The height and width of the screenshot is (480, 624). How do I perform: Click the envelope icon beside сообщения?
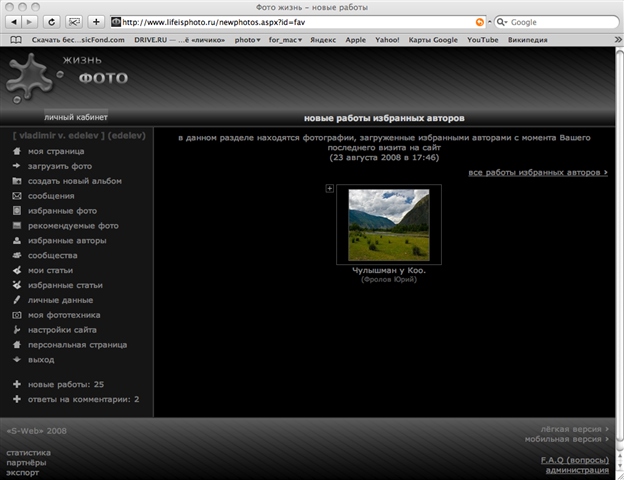pyautogui.click(x=17, y=196)
